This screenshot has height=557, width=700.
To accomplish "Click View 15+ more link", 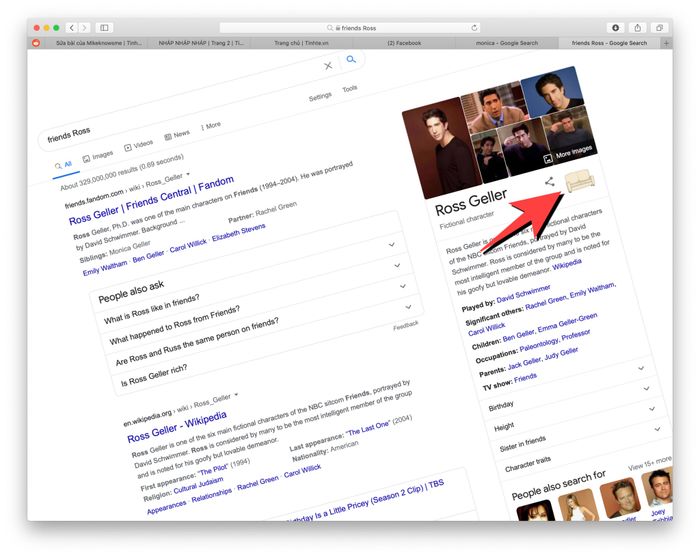I will (650, 464).
